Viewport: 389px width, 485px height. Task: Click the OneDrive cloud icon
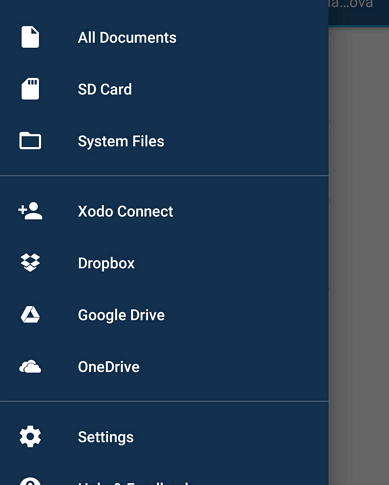pyautogui.click(x=30, y=367)
